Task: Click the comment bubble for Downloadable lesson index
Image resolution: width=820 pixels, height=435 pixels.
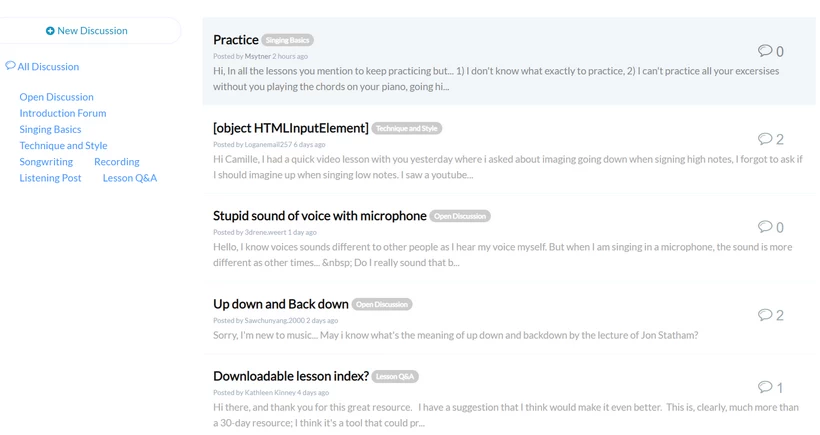Action: click(765, 386)
